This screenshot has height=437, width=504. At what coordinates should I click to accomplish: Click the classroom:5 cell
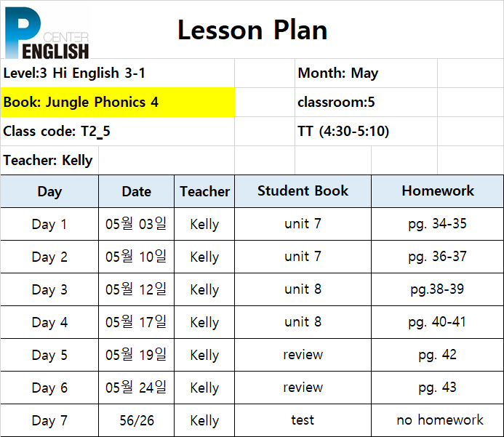tap(366, 103)
